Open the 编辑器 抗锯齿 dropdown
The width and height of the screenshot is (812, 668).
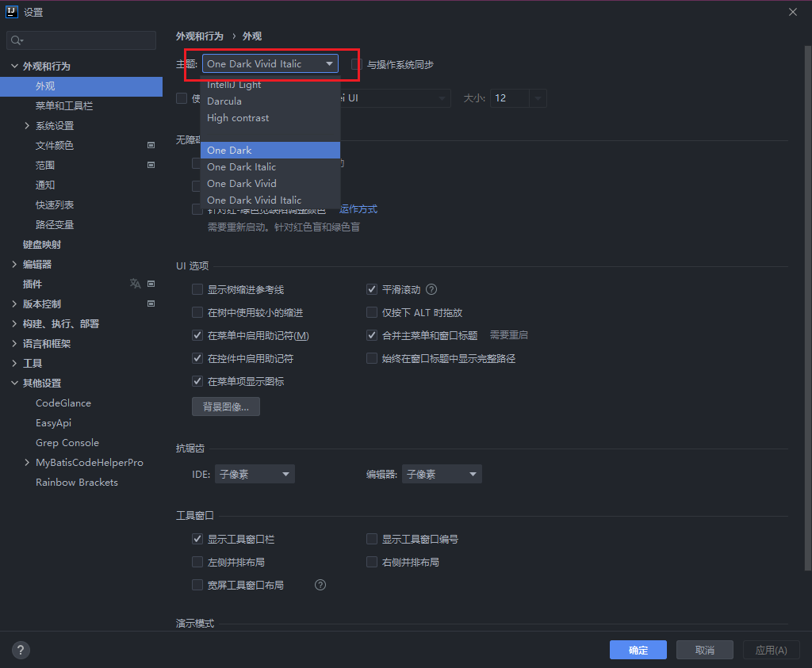[x=442, y=474]
